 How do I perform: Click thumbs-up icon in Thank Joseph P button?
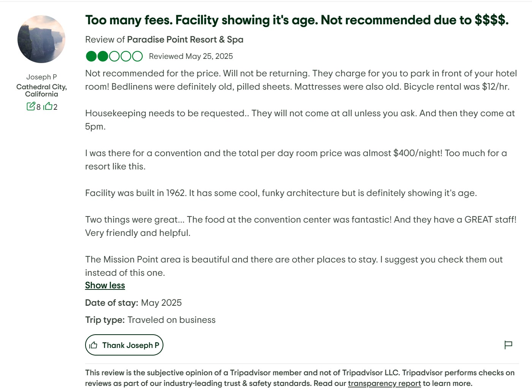point(93,345)
